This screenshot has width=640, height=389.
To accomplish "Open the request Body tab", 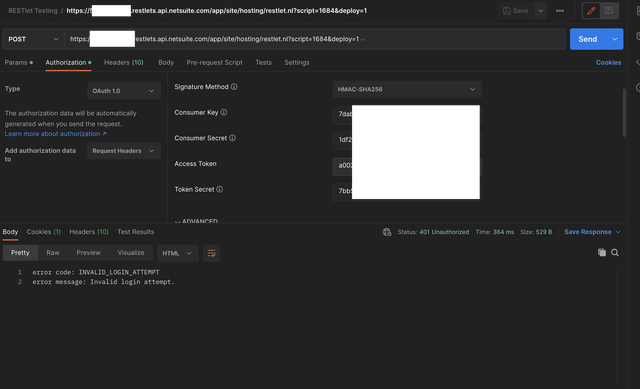I will 166,62.
